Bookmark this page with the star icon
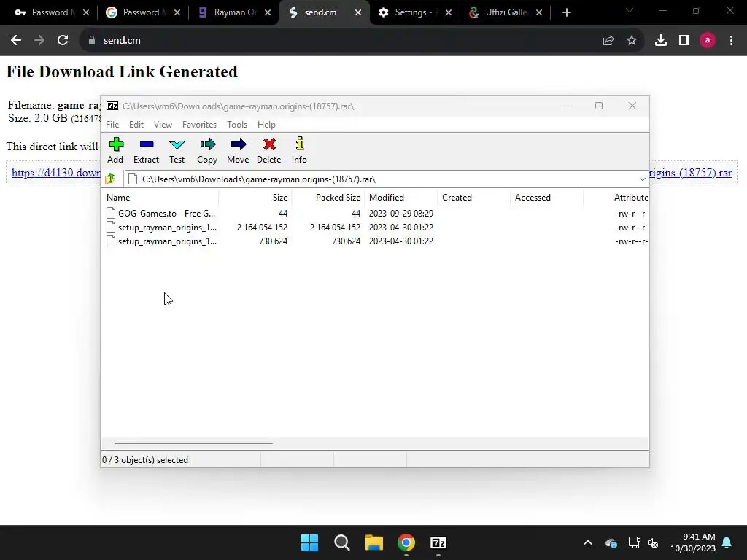Image resolution: width=747 pixels, height=560 pixels. (x=632, y=41)
